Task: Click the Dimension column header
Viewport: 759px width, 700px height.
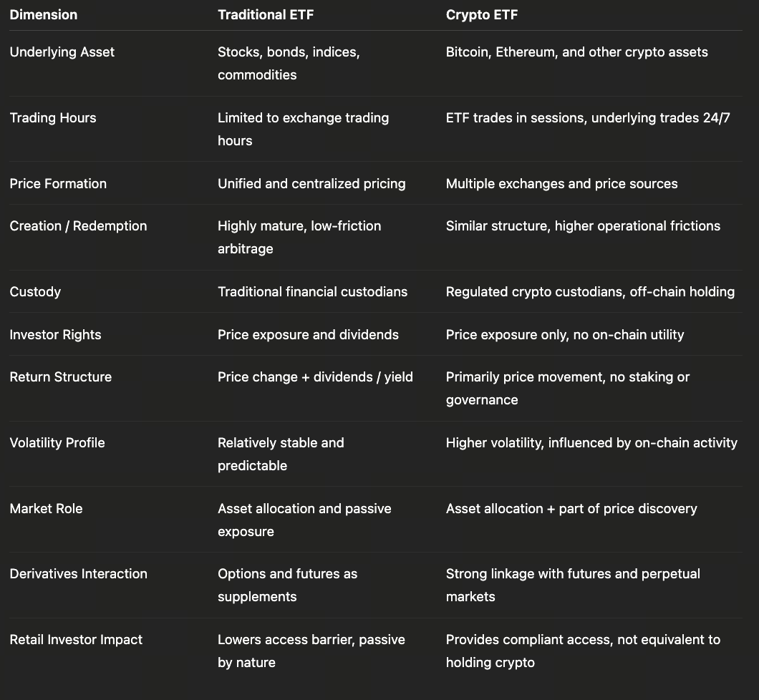Action: pyautogui.click(x=44, y=15)
